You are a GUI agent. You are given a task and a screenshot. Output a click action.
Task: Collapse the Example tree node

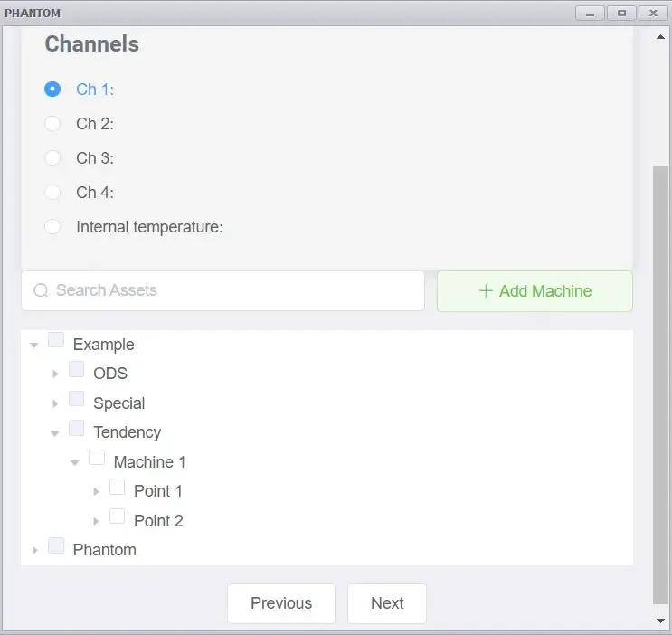pos(34,345)
